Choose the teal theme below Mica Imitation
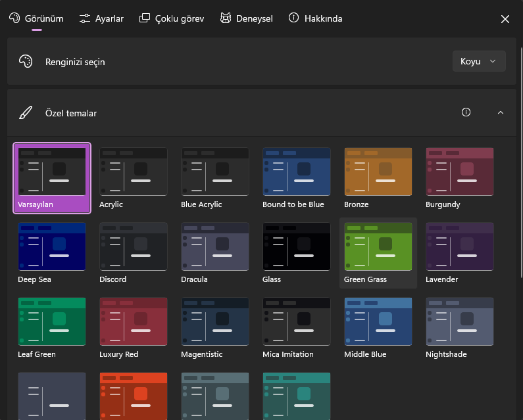 click(297, 396)
